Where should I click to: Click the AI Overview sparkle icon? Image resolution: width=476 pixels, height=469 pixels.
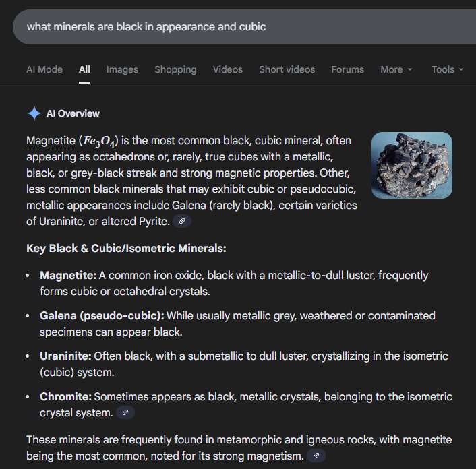[x=34, y=113]
